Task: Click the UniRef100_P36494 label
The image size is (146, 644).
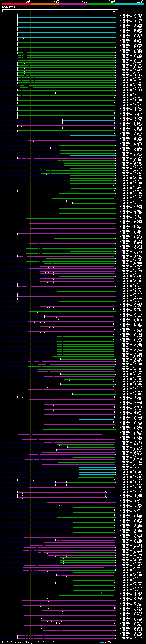Action: [131, 271]
